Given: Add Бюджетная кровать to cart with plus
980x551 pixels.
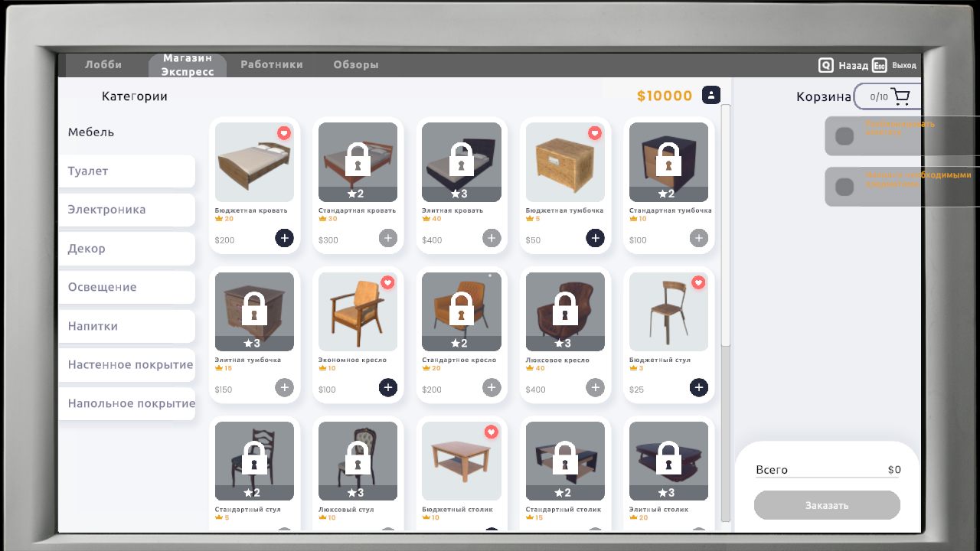Looking at the screenshot, I should pos(285,238).
